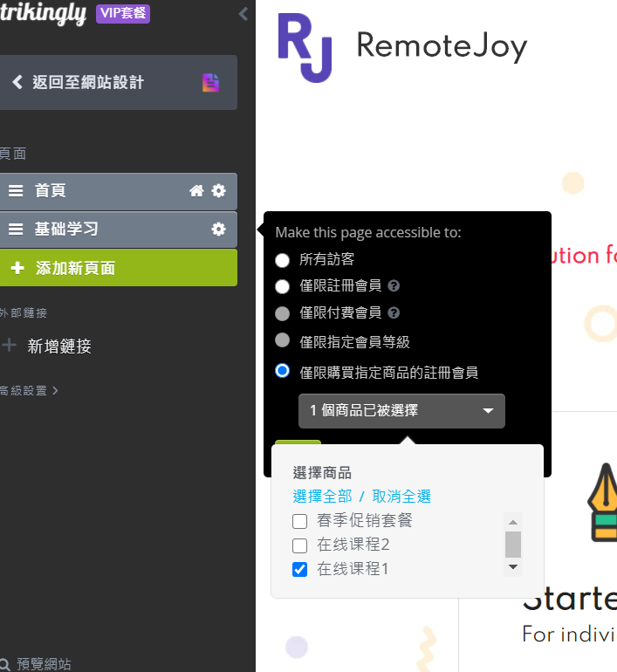
Task: Uncheck the 在线课程1 checkbox
Action: tap(300, 570)
